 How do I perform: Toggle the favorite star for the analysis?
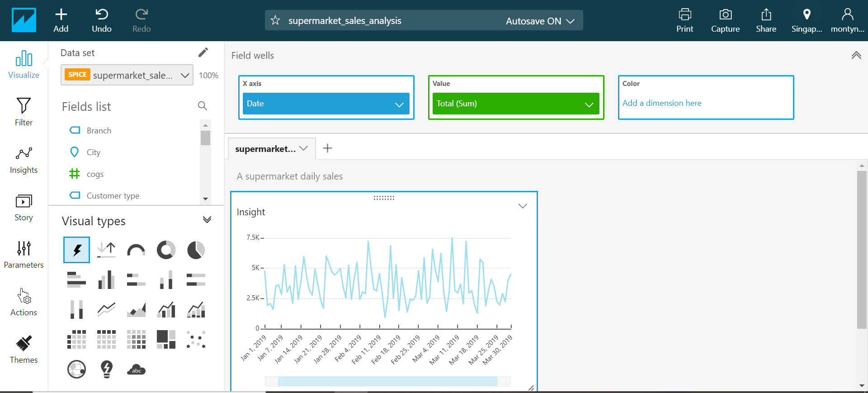[275, 20]
